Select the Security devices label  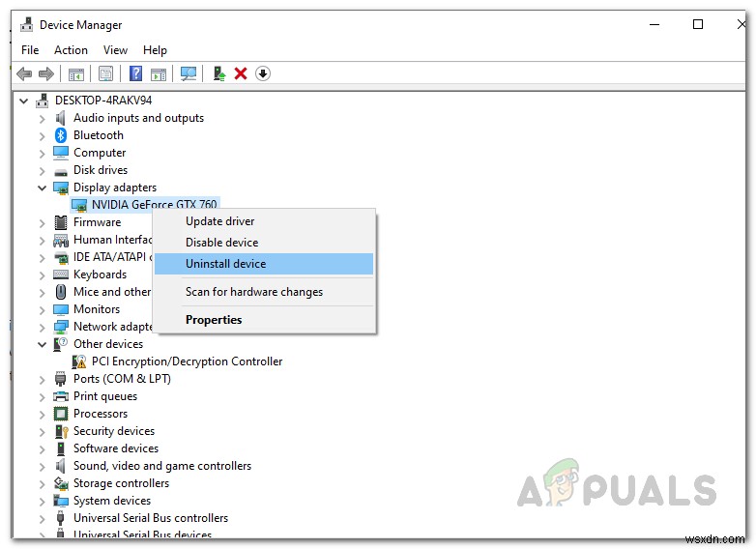114,431
